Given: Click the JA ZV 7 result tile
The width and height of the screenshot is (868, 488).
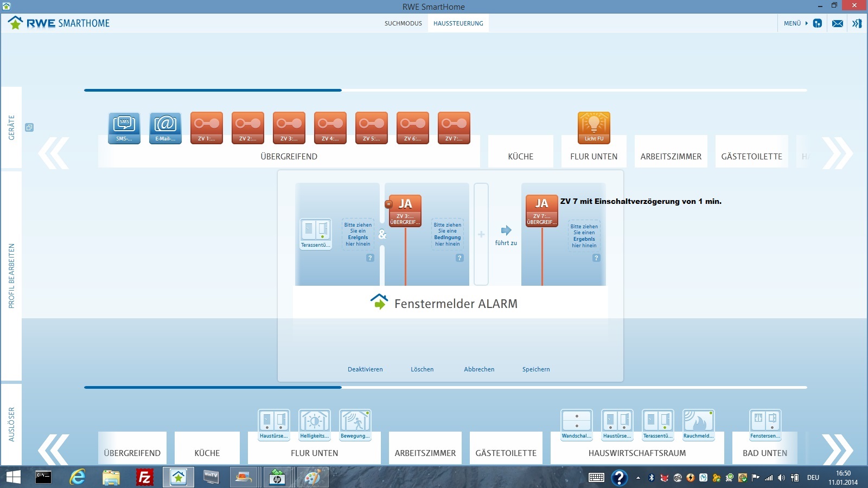Looking at the screenshot, I should click(x=541, y=211).
